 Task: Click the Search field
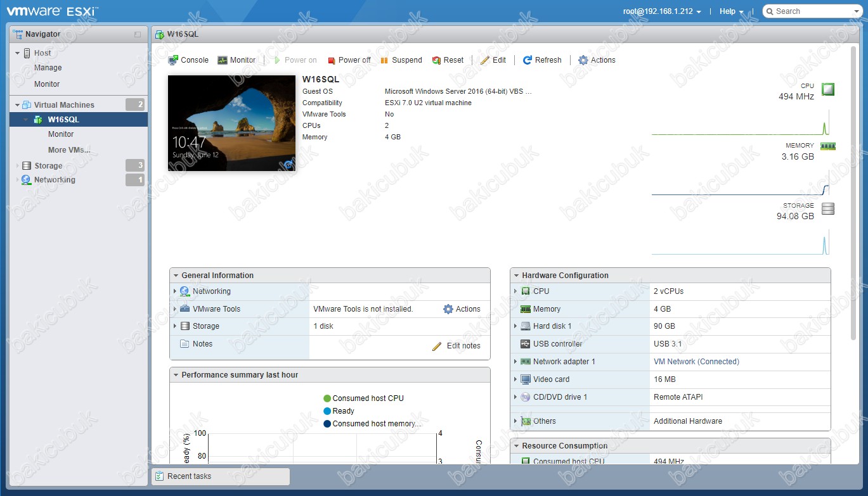point(811,11)
